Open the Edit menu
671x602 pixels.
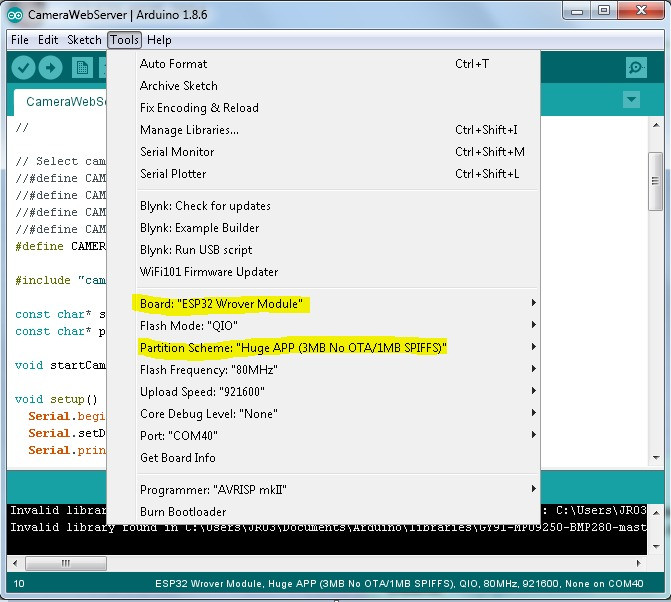(48, 40)
